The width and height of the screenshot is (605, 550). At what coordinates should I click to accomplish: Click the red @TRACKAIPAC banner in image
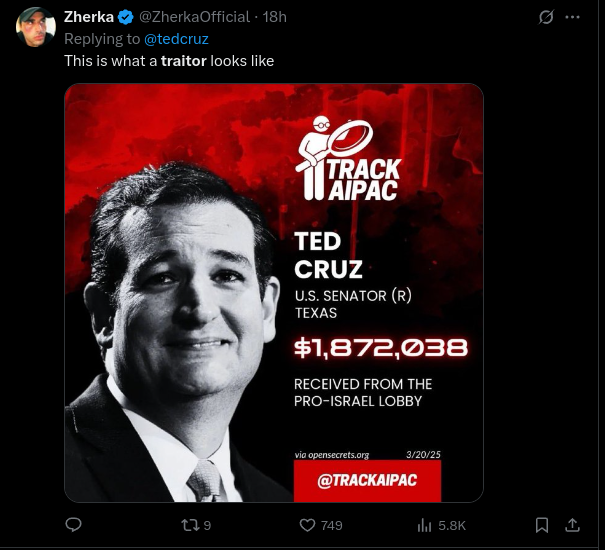point(367,481)
